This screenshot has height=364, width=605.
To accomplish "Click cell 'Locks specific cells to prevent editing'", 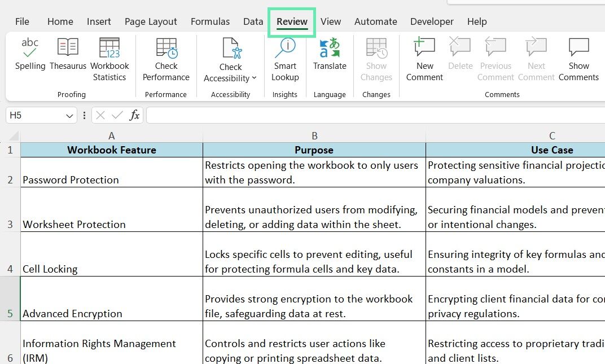I will coord(314,254).
